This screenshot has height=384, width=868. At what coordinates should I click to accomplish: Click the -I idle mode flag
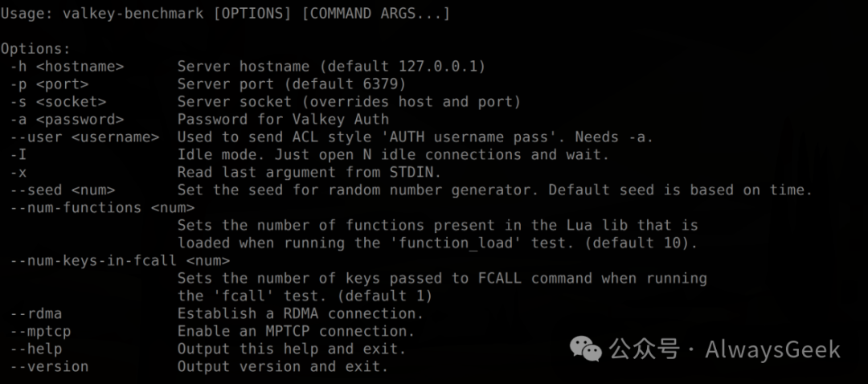[14, 155]
